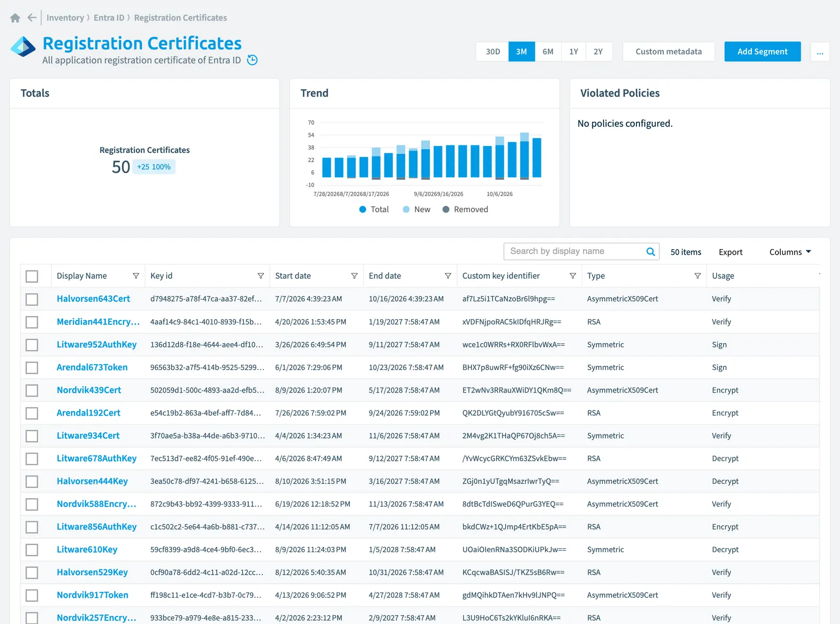Open the Nordvik439Cert certificate link
This screenshot has height=624, width=840.
[x=89, y=390]
